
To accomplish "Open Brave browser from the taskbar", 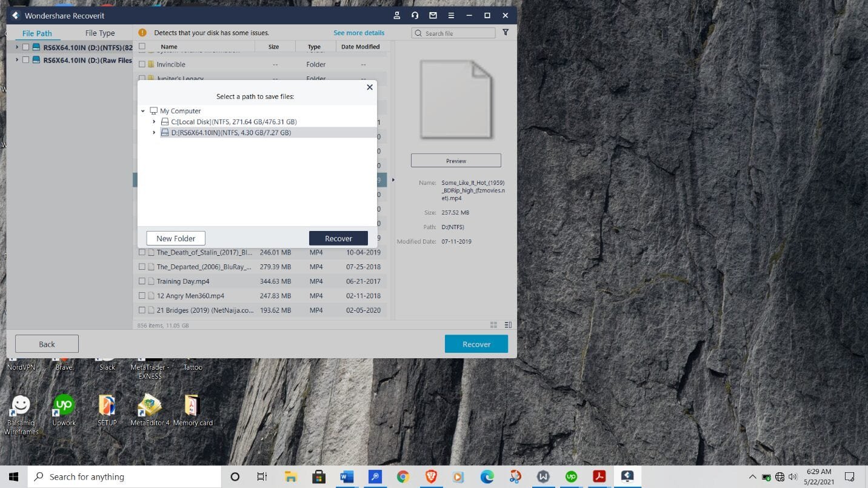I will [x=431, y=477].
